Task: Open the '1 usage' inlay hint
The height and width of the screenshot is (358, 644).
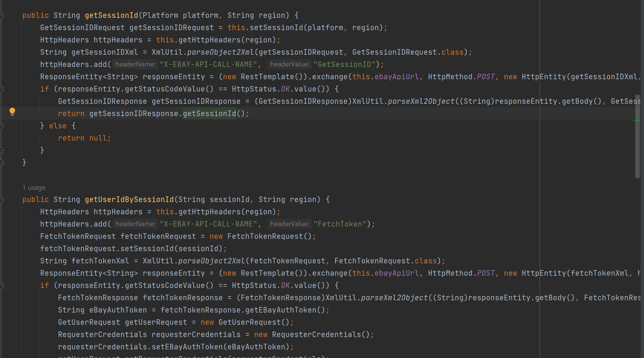Action: (34, 188)
